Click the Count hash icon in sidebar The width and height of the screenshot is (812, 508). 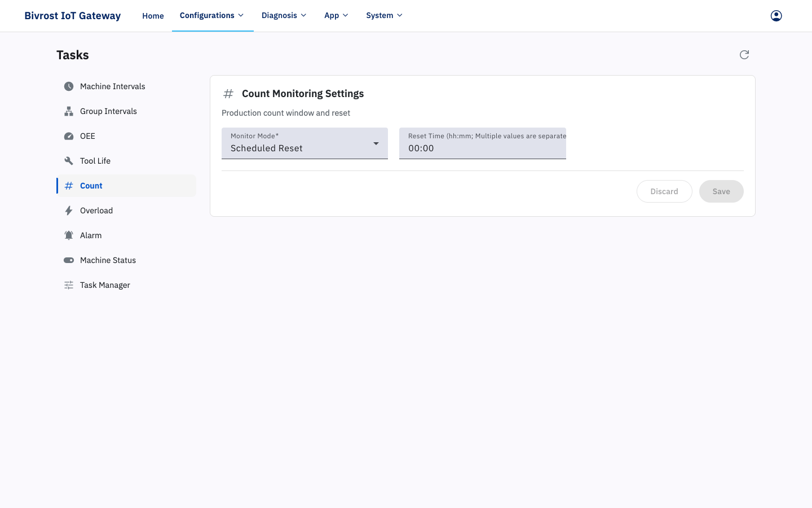coord(69,186)
